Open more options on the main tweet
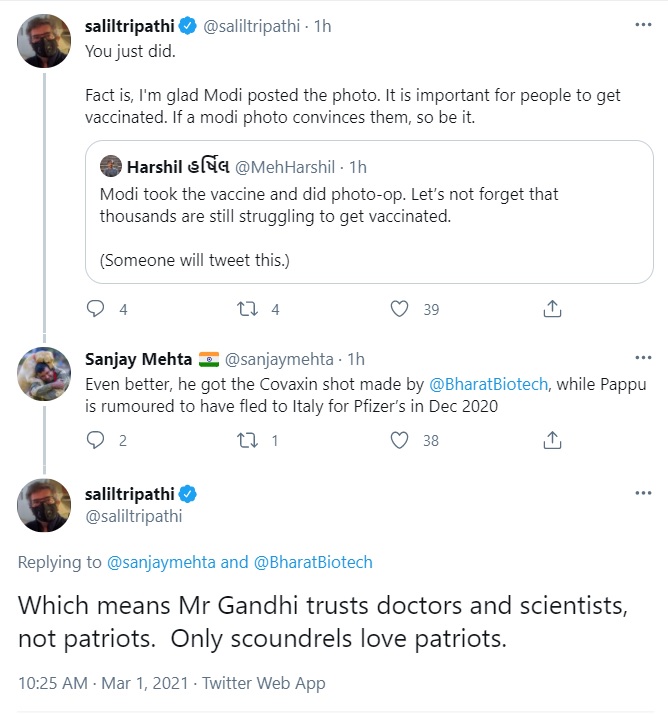Screen dimensions: 668x715 coord(643,493)
